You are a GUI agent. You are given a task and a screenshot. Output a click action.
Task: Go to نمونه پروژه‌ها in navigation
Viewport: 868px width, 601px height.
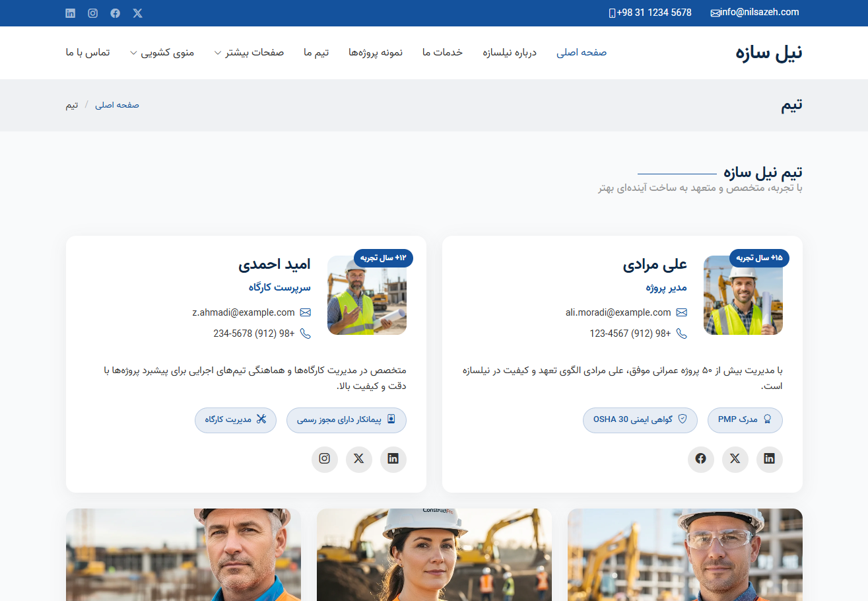(x=376, y=53)
